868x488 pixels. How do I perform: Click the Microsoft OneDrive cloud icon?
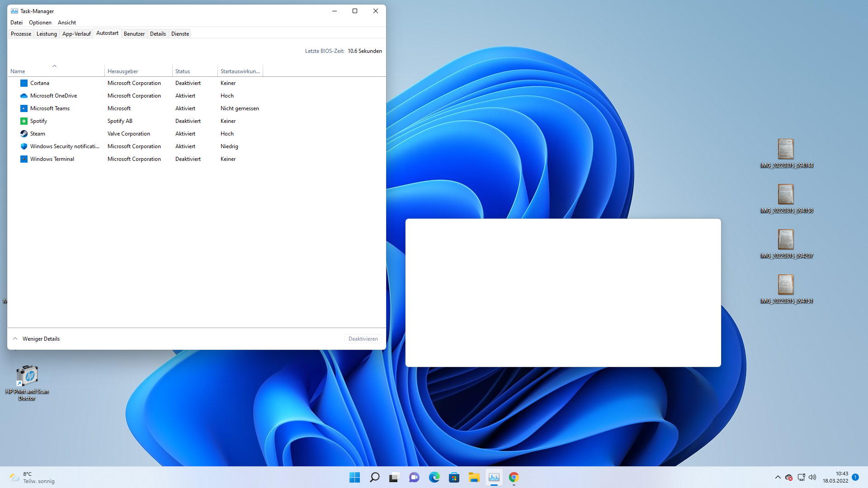[24, 96]
